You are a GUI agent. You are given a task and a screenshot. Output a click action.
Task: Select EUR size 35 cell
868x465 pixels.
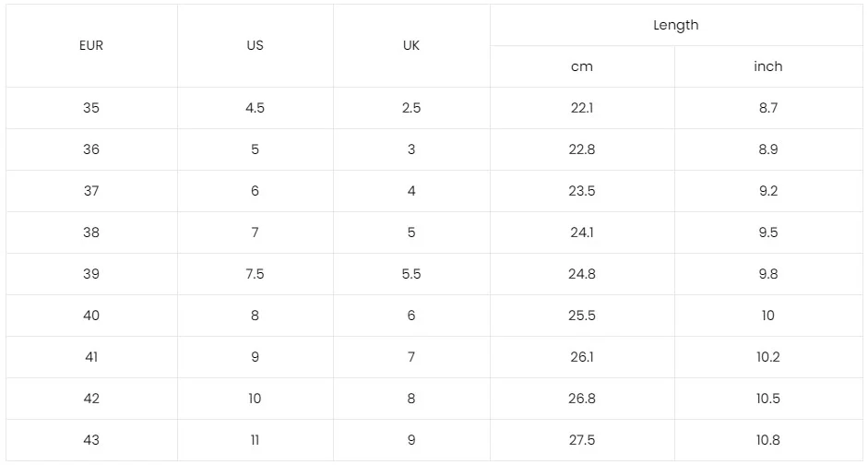(x=91, y=108)
